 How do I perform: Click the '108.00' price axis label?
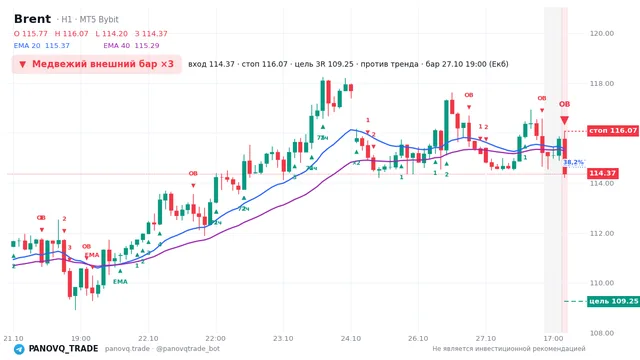[x=602, y=333]
